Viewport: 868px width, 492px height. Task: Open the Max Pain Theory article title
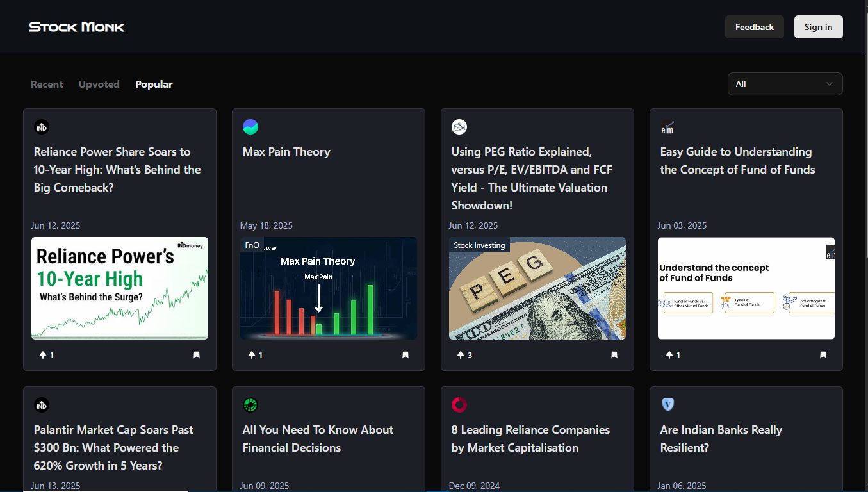pos(286,152)
